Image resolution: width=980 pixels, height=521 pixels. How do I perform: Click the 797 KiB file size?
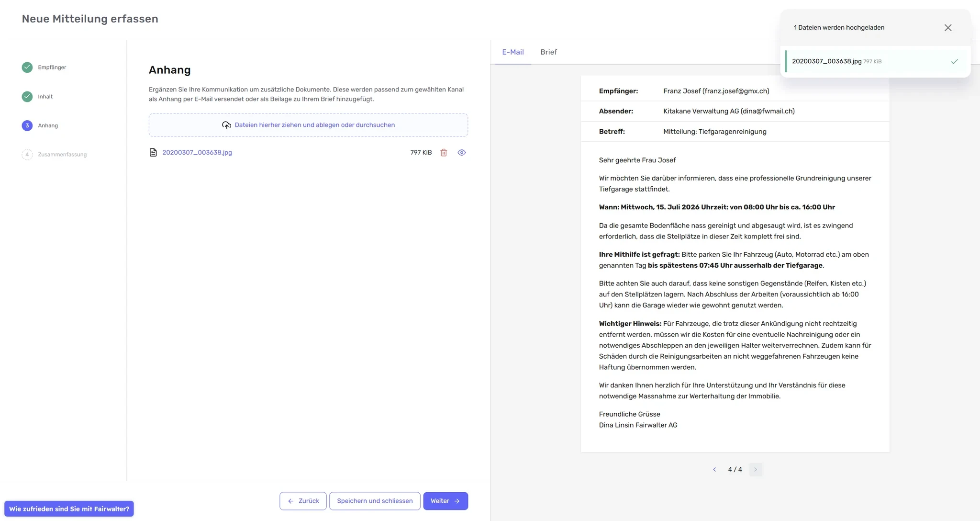(421, 152)
